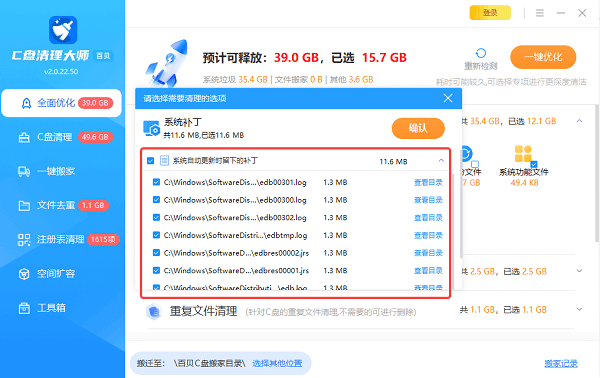Toggle the 系统自动更新时留下的补丁 checkbox
The image size is (600, 378).
coord(150,161)
